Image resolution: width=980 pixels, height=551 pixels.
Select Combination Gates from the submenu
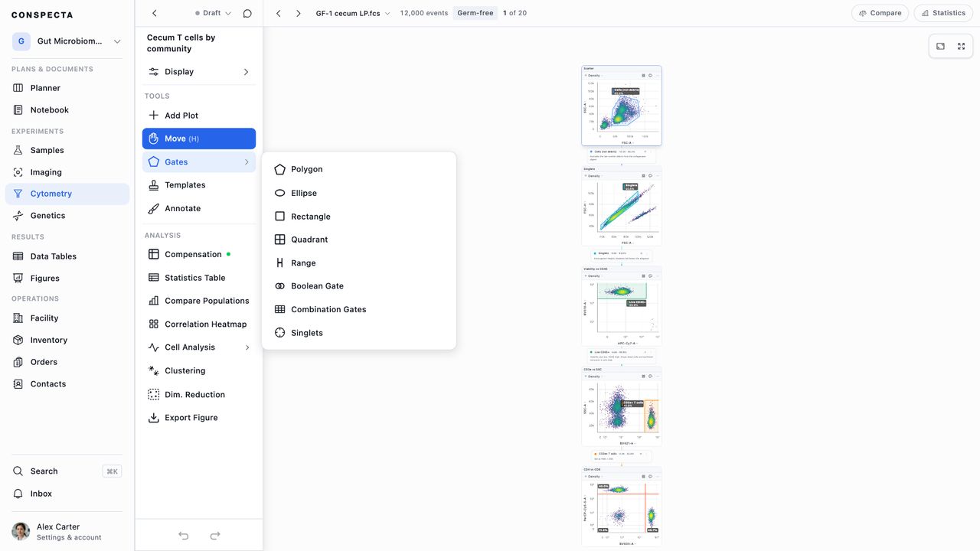click(x=358, y=309)
